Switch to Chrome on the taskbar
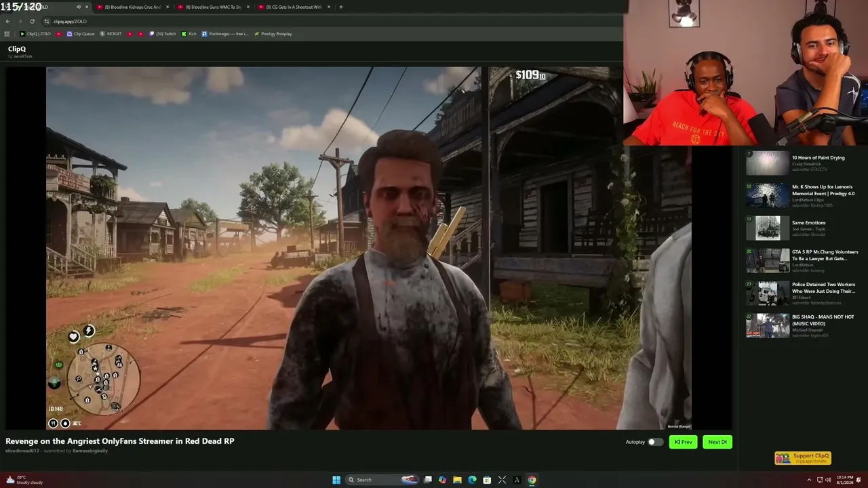 [x=532, y=480]
